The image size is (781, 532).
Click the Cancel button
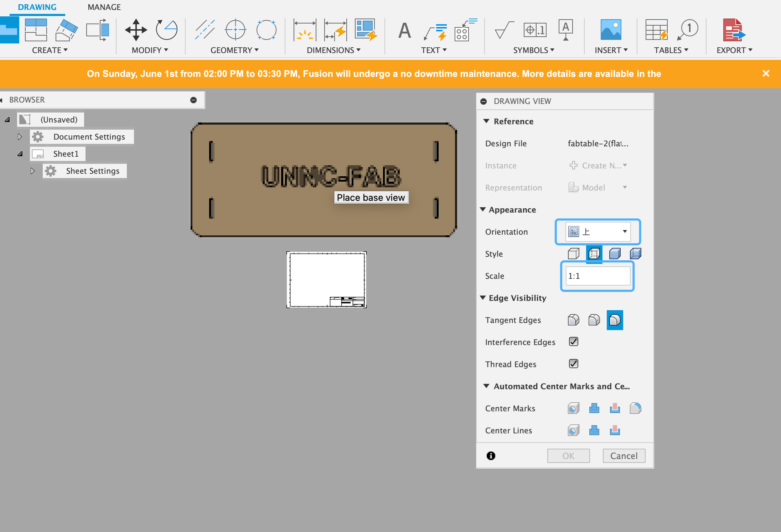[x=624, y=456]
